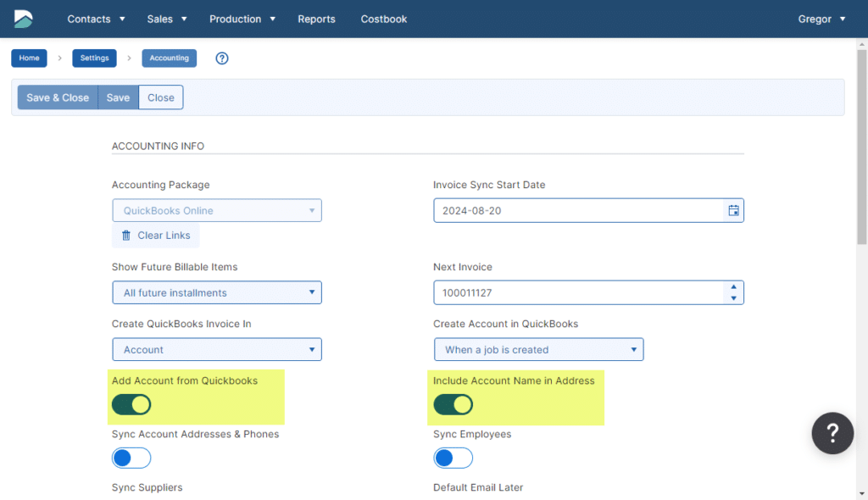This screenshot has height=500, width=868.
Task: Decrease Next Invoice number with down arrow
Action: (x=733, y=297)
